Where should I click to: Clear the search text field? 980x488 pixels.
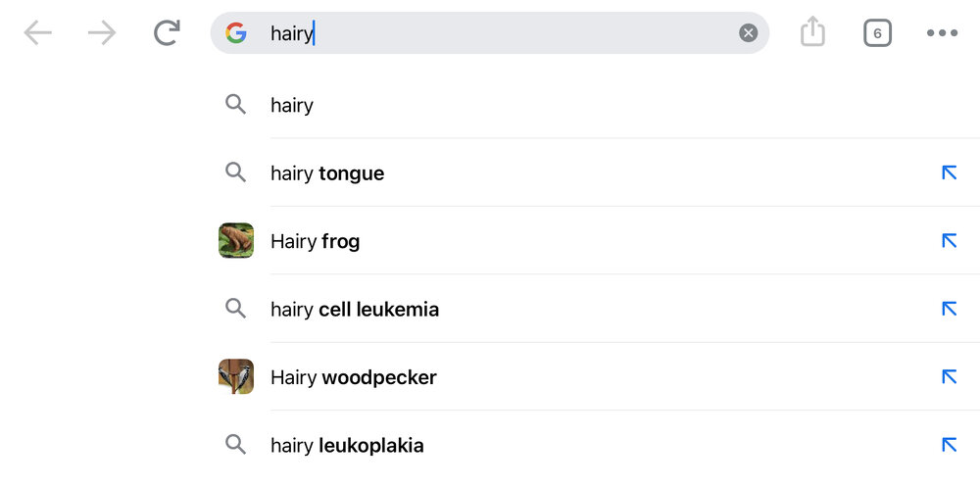pos(748,33)
